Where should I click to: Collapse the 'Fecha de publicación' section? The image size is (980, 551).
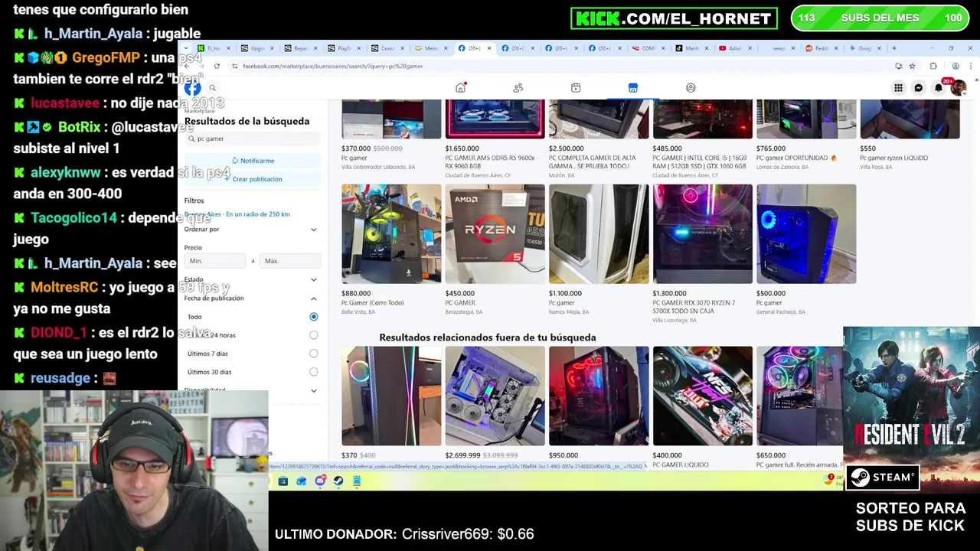tap(251, 298)
